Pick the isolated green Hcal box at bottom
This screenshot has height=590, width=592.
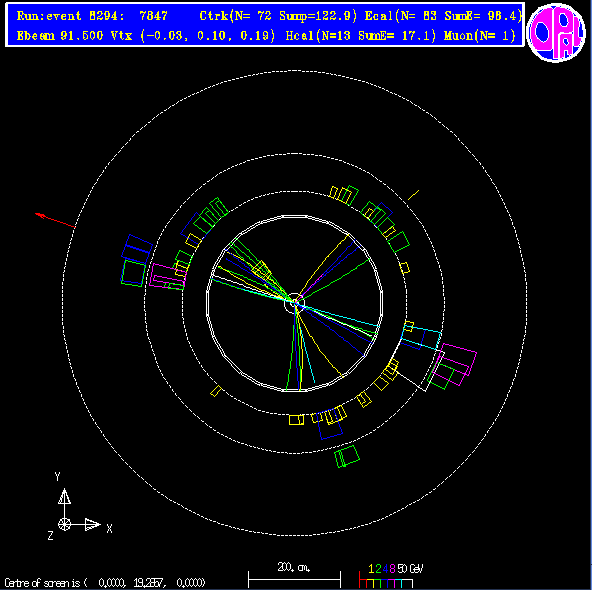347,456
